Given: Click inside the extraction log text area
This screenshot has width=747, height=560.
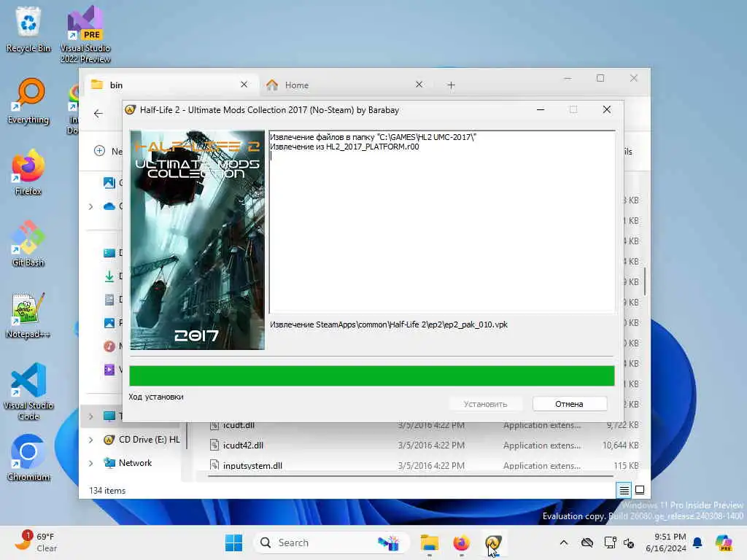Looking at the screenshot, I should tap(442, 222).
